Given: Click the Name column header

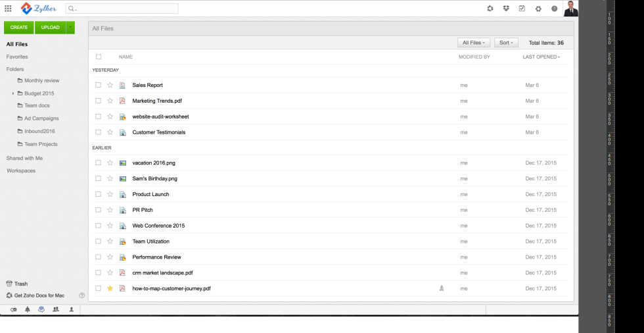Looking at the screenshot, I should point(126,57).
